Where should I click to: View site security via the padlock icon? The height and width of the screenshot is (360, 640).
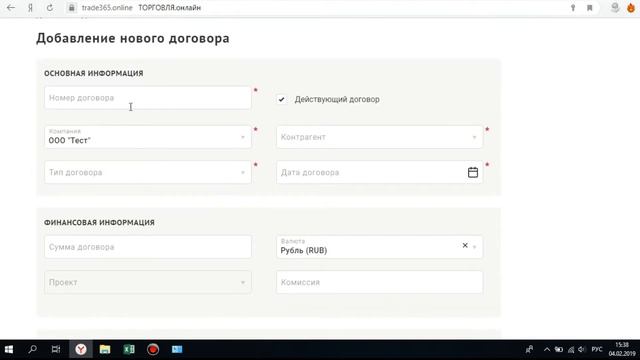(71, 8)
